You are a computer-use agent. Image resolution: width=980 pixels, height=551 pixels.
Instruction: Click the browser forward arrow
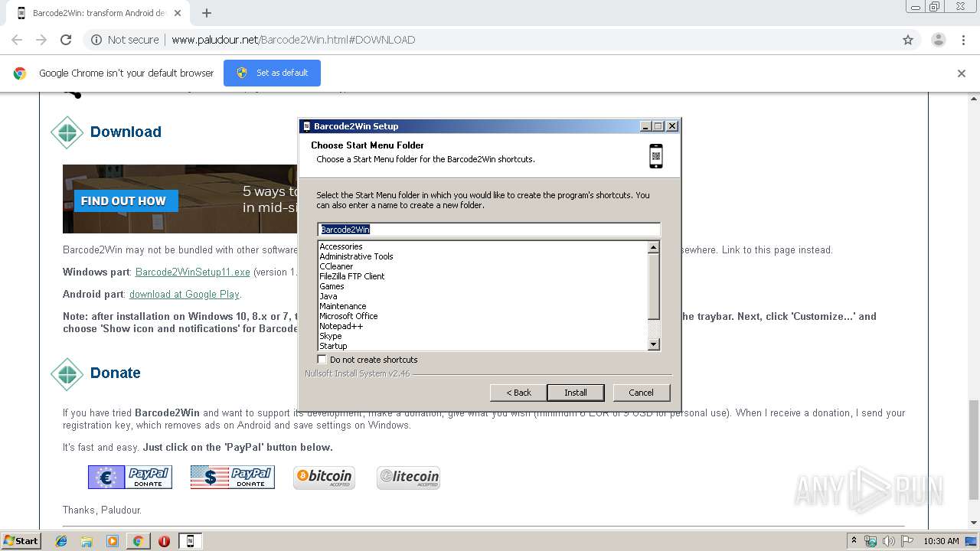pos(41,40)
